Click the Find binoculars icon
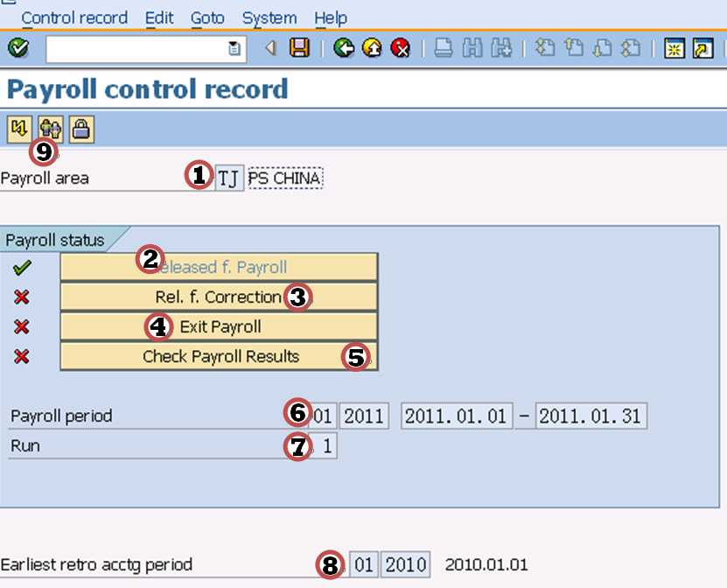727x588 pixels. (x=472, y=48)
